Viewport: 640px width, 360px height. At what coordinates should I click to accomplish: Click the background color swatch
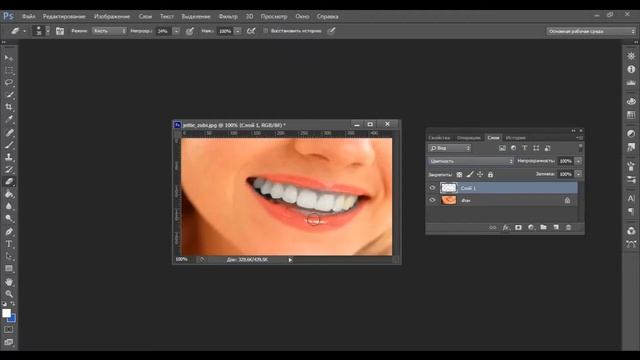click(x=12, y=318)
